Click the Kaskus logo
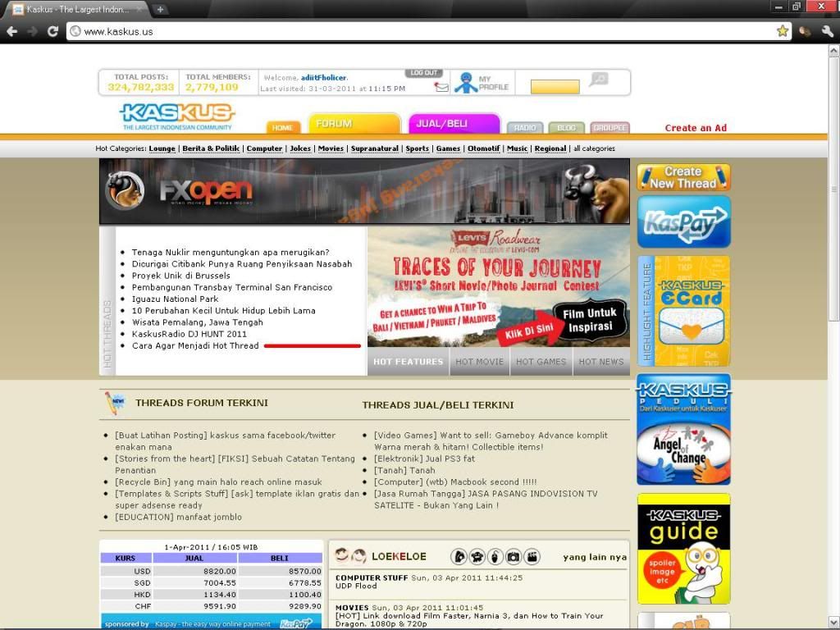Image resolution: width=840 pixels, height=630 pixels. pyautogui.click(x=177, y=116)
